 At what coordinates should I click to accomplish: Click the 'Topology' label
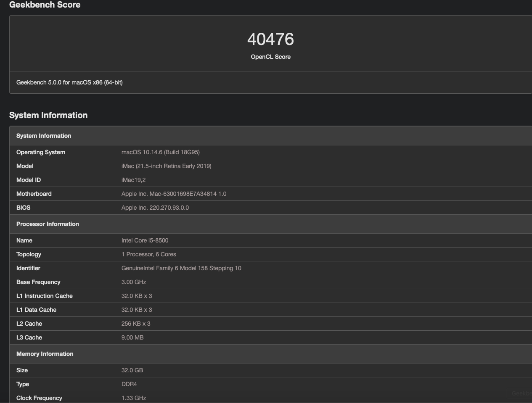(x=29, y=254)
